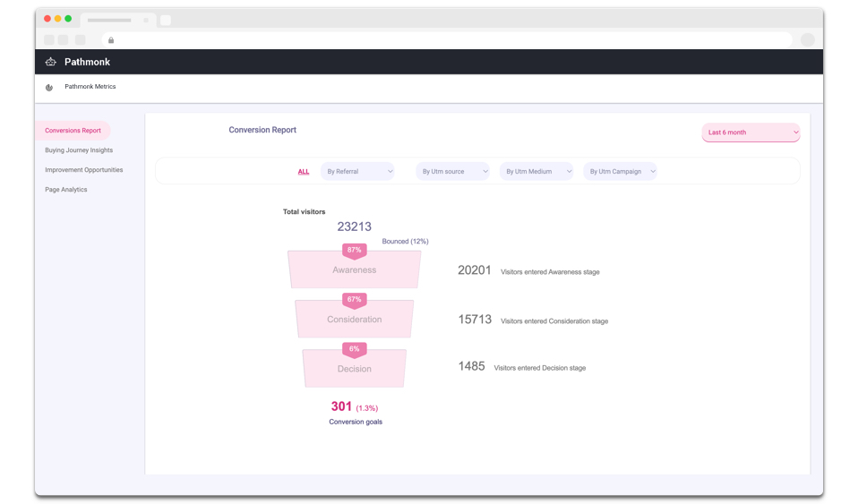This screenshot has width=867, height=504.
Task: Click the Pathmonk Metrics chart icon
Action: click(x=49, y=88)
